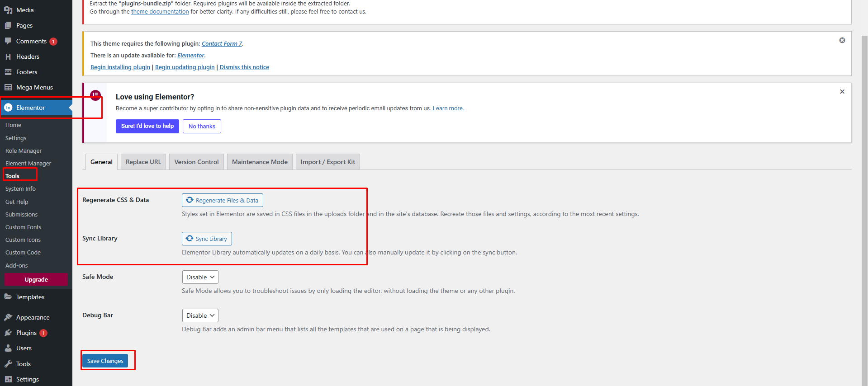Click the Elementor logo icon in sidebar

tap(8, 108)
